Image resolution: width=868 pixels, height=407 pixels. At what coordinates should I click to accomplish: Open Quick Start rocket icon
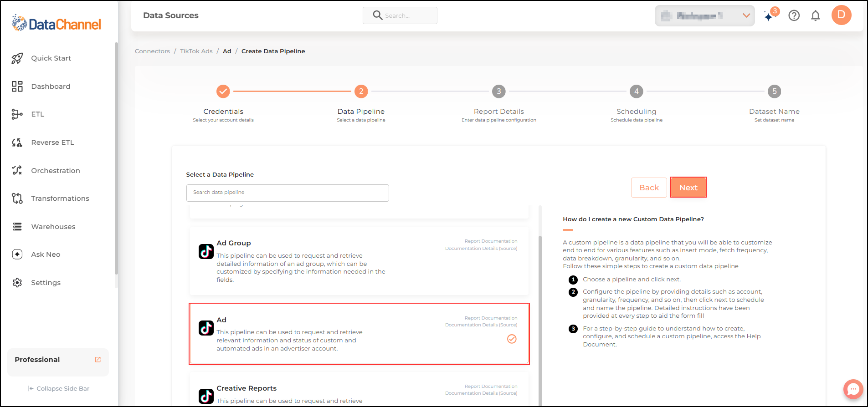tap(17, 58)
